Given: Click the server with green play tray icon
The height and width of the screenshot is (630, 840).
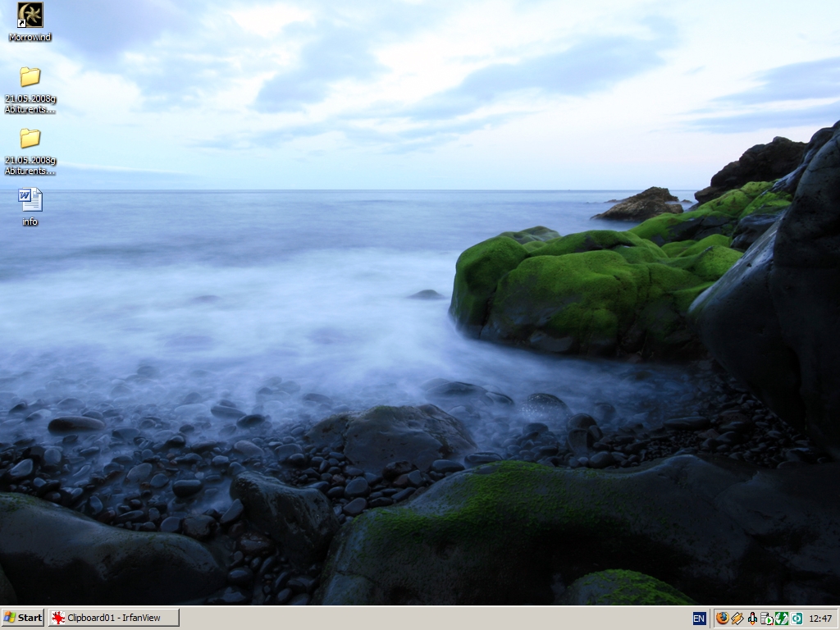Looking at the screenshot, I should [767, 618].
